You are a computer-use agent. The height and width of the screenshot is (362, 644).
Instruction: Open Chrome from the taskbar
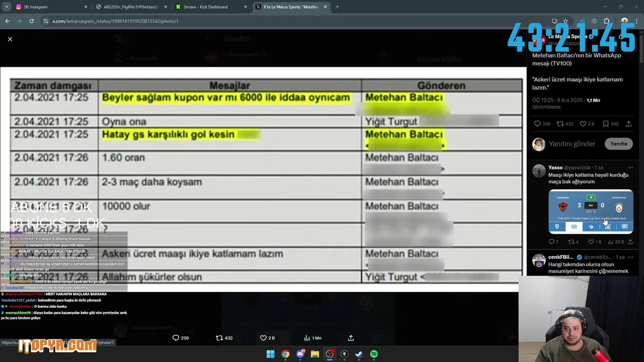[285, 354]
